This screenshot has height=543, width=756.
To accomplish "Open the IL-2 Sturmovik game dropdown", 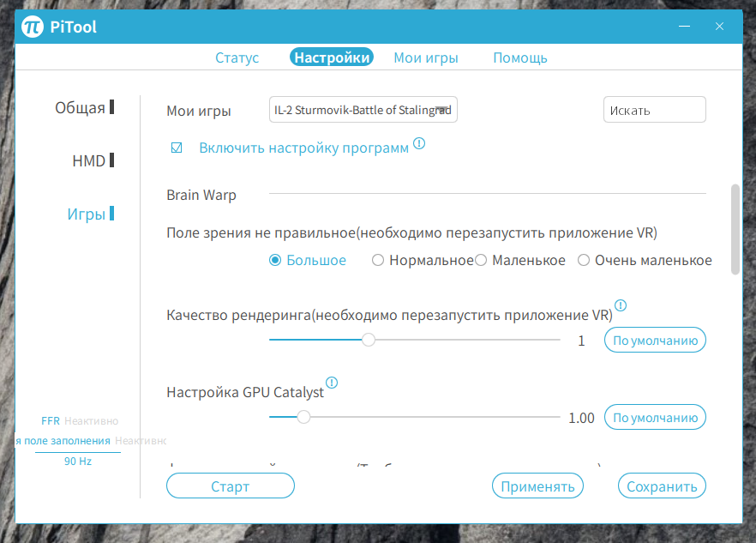I will [x=363, y=109].
